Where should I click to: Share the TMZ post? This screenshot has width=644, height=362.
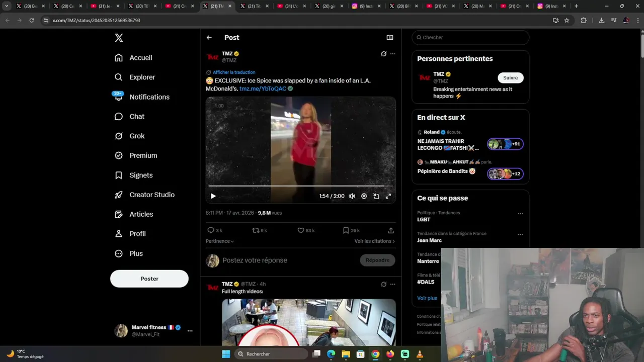pos(391,230)
